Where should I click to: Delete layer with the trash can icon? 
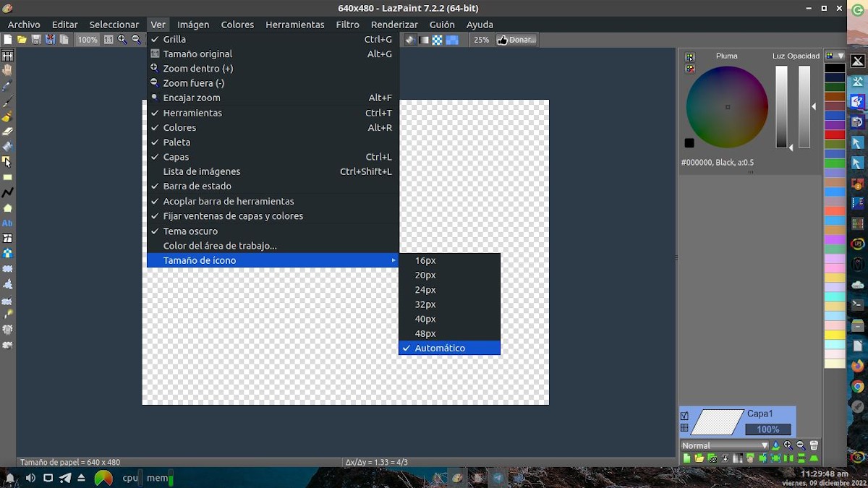coord(814,445)
